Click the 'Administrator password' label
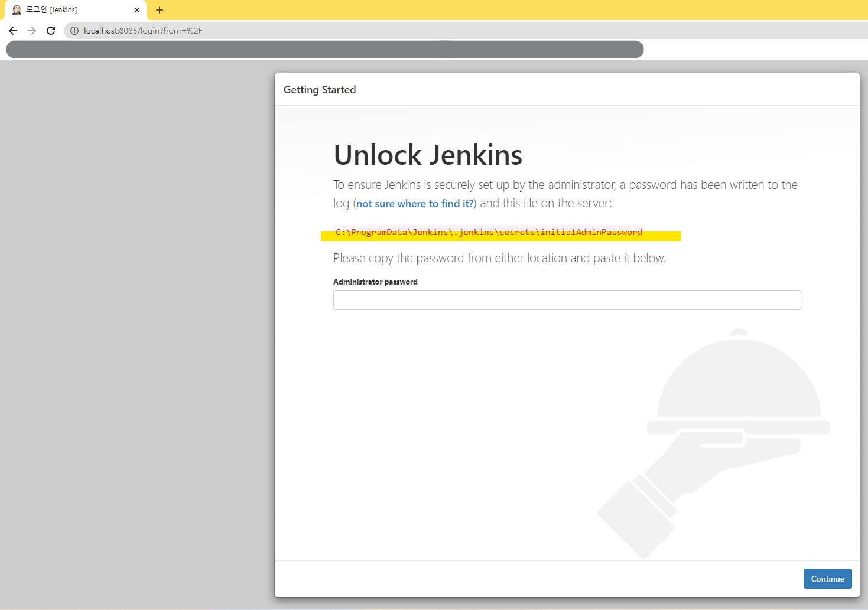Viewport: 868px width, 610px height. [x=375, y=282]
